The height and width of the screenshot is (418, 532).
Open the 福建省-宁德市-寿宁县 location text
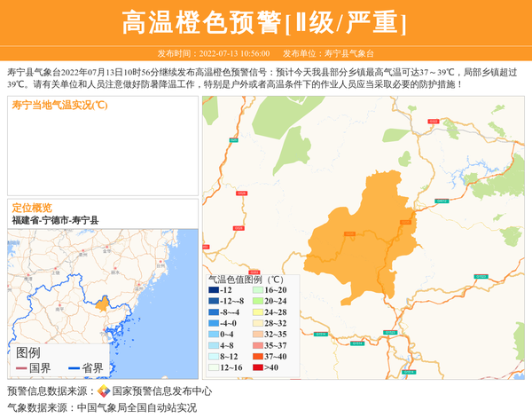coord(56,220)
